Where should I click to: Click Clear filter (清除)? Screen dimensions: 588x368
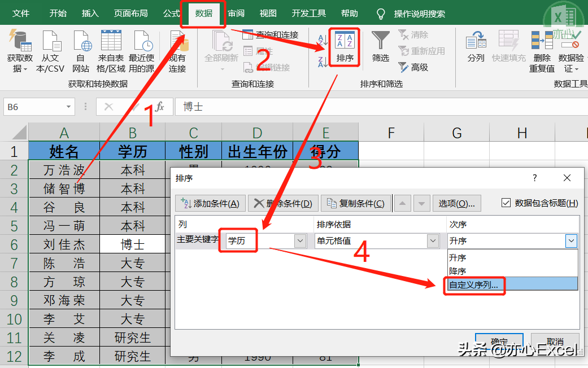[x=413, y=35]
